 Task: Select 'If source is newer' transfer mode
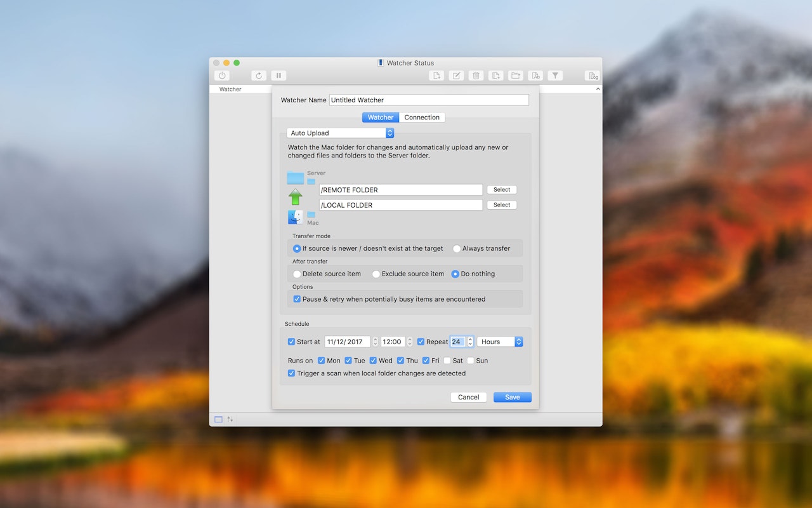pos(297,248)
